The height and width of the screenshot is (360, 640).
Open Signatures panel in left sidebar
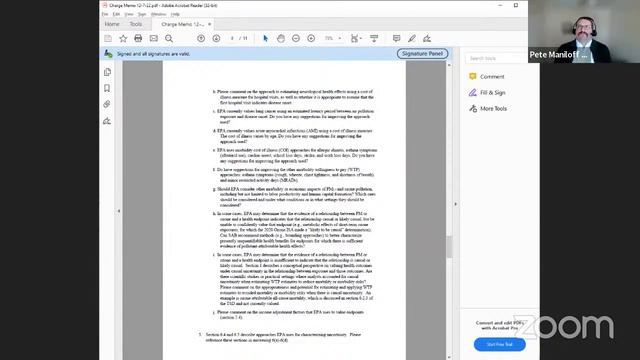click(x=107, y=121)
